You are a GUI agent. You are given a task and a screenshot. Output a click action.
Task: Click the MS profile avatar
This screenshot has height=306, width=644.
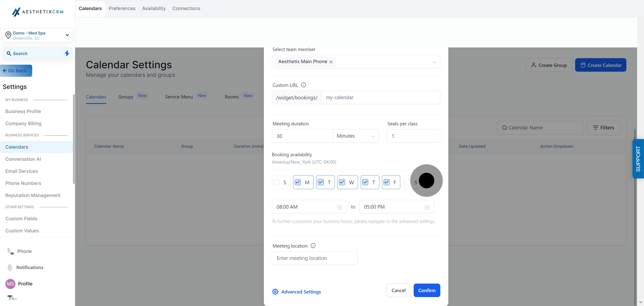click(10, 284)
